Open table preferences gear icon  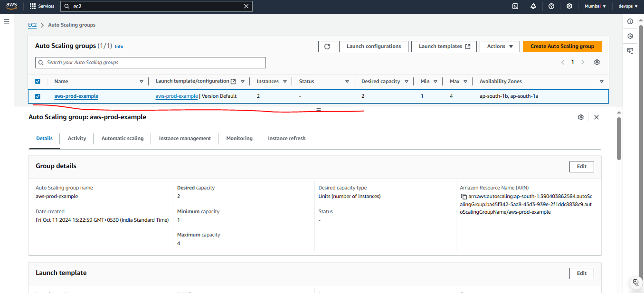tap(597, 62)
